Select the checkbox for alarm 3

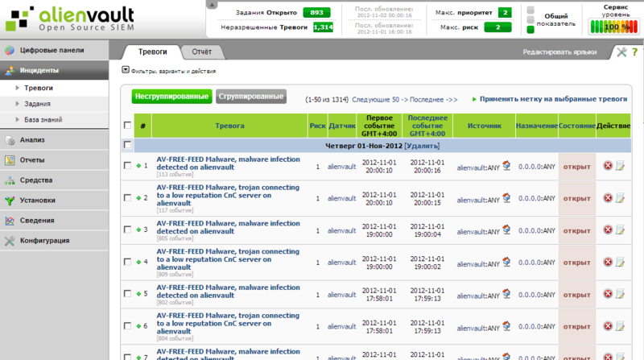pyautogui.click(x=127, y=230)
